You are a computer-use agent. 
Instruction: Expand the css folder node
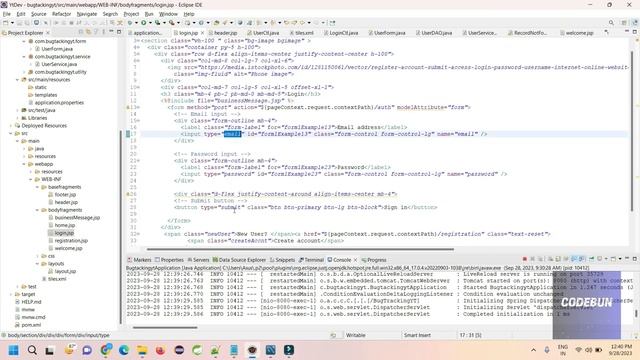coord(38,256)
